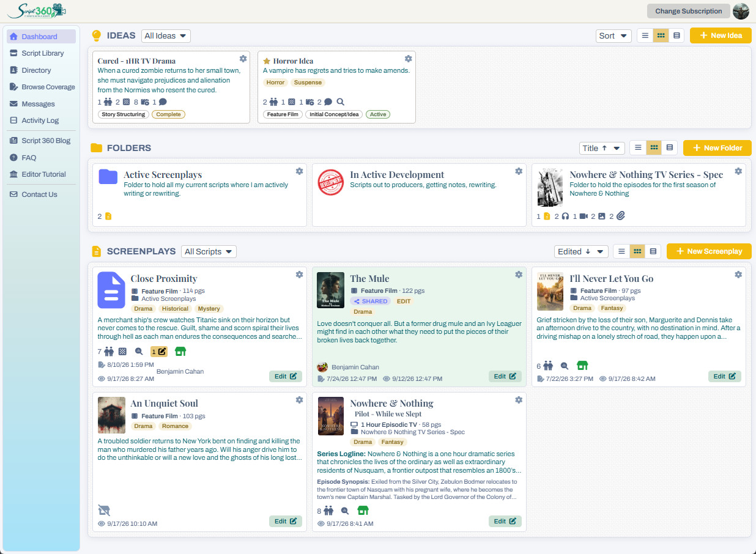Image resolution: width=756 pixels, height=554 pixels.
Task: Open settings gear on Horror Idea card
Action: tap(409, 59)
